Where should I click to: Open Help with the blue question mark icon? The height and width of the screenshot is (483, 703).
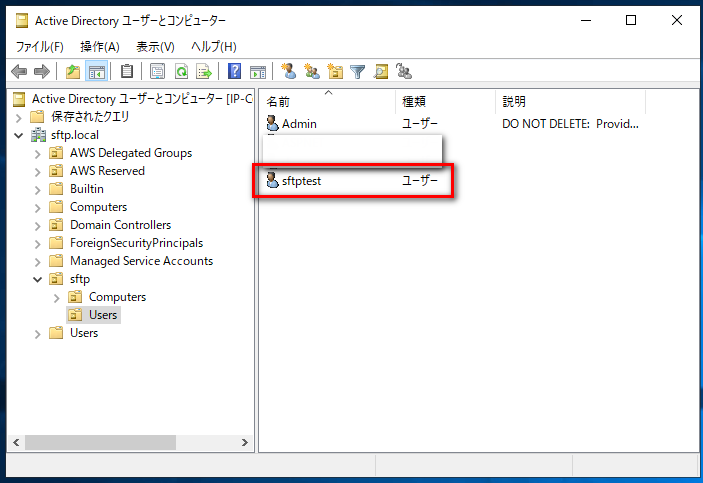[234, 71]
